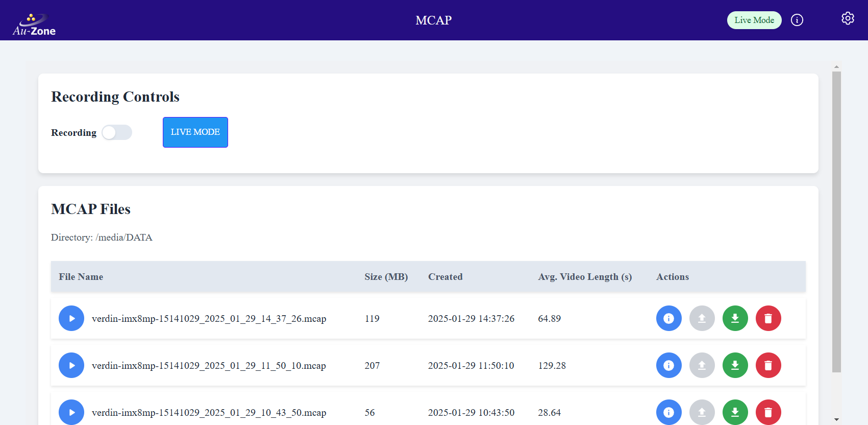The width and height of the screenshot is (868, 425).
Task: Show info for 14_37_26.mcap file
Action: 669,318
